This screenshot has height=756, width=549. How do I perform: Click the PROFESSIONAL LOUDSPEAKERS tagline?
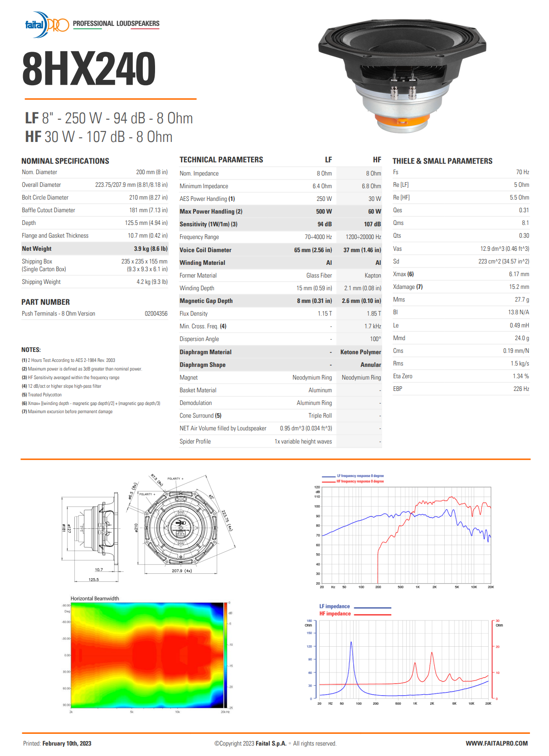point(116,24)
